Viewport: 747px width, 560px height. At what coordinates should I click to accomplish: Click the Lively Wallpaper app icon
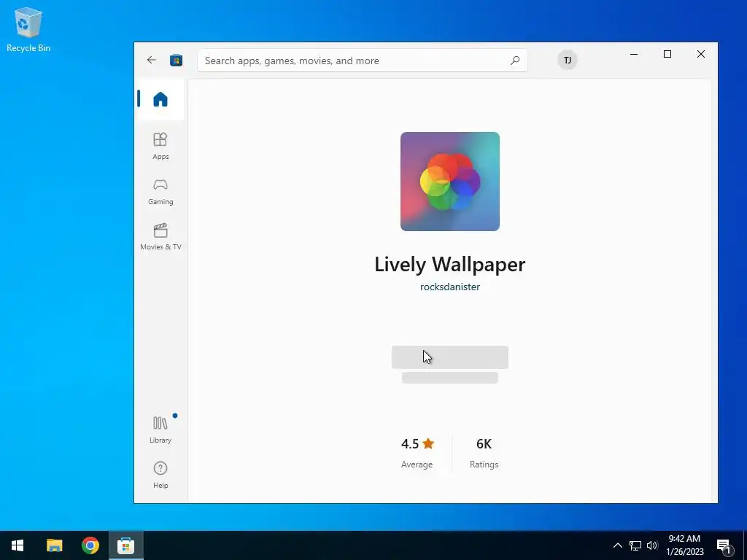point(449,182)
